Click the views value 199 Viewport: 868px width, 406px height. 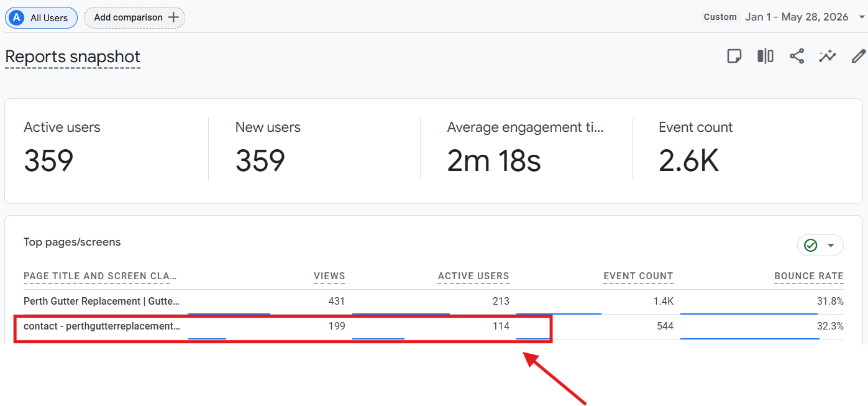click(x=337, y=326)
